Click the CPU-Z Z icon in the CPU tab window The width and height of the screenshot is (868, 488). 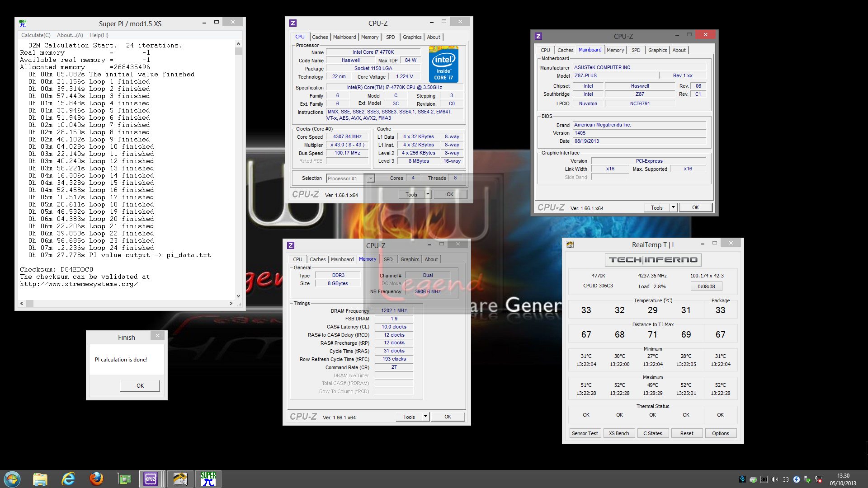(x=293, y=23)
